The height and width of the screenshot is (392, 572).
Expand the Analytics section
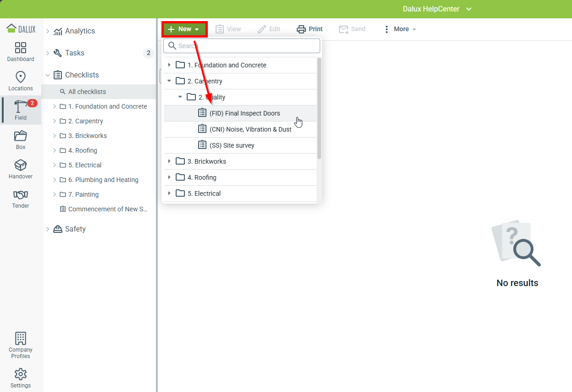pyautogui.click(x=48, y=31)
